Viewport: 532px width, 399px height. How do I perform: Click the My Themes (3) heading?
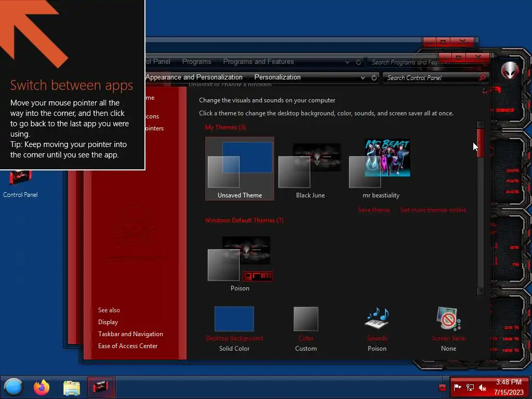225,127
